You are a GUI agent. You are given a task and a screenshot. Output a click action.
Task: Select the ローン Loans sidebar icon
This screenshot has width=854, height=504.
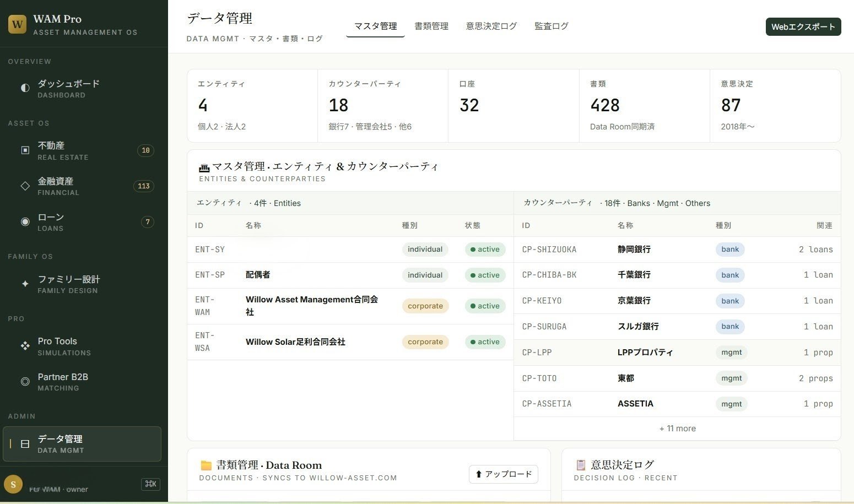coord(25,221)
